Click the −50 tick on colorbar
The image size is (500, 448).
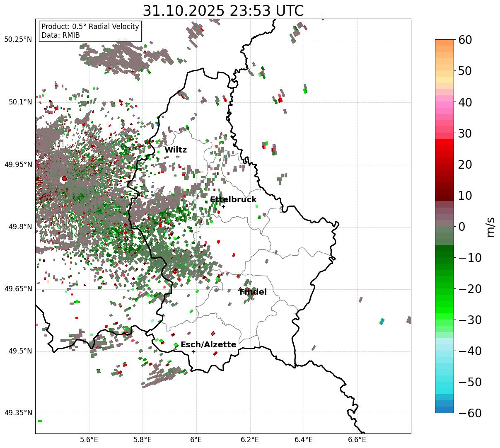(x=470, y=382)
